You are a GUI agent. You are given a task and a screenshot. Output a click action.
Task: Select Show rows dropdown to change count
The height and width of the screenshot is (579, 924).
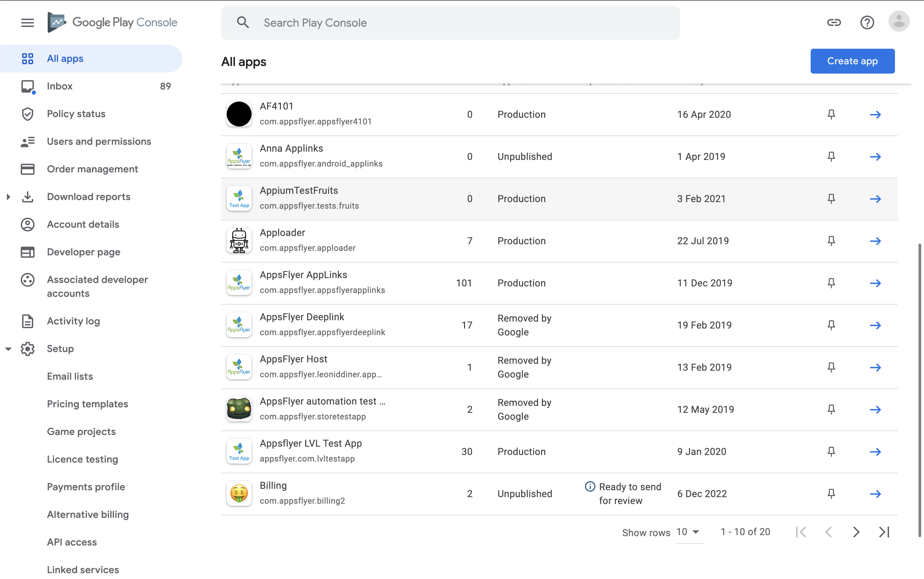[x=688, y=532]
